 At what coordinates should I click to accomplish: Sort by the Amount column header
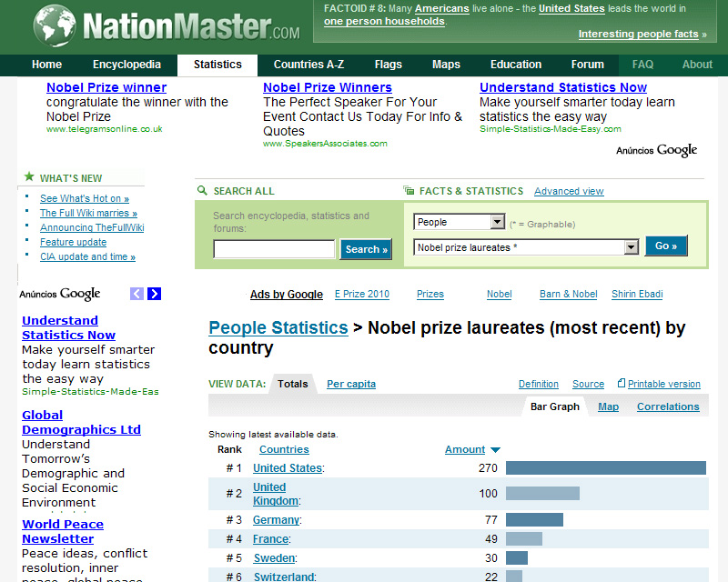pyautogui.click(x=465, y=449)
